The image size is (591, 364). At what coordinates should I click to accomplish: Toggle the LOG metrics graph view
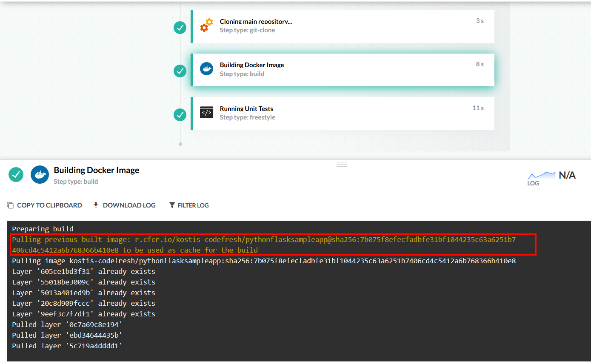[541, 178]
